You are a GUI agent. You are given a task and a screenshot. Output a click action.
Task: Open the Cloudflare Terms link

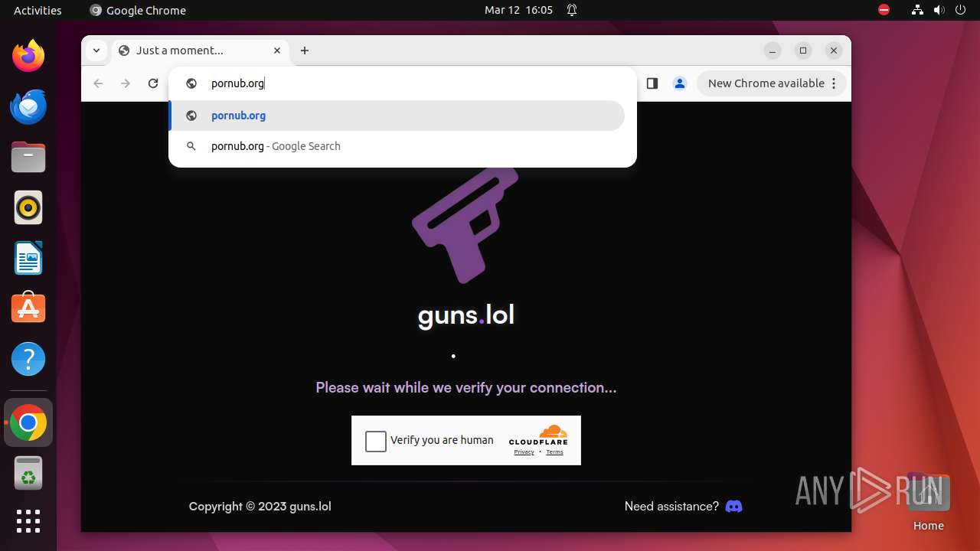[x=555, y=452]
